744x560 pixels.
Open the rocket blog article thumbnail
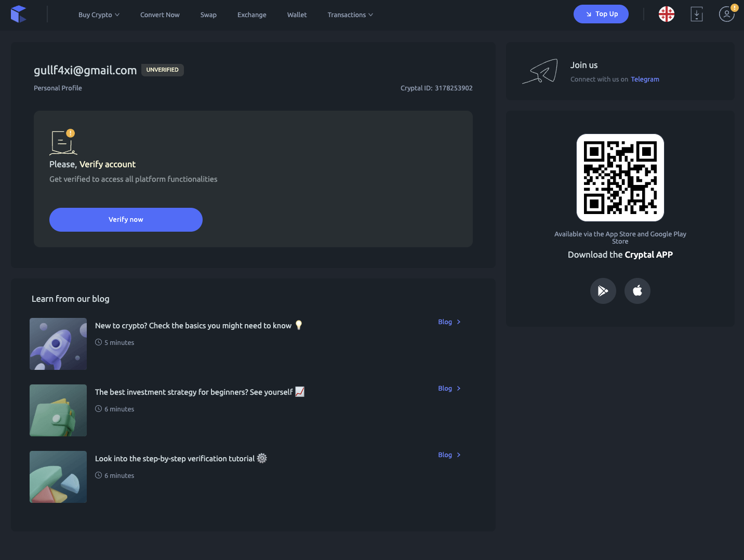[58, 344]
